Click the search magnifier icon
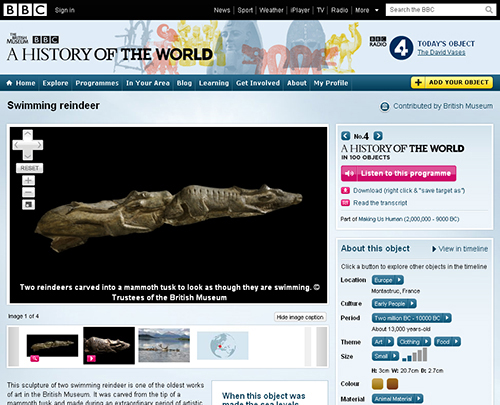Viewport: 500px width, 405px height. [x=489, y=10]
